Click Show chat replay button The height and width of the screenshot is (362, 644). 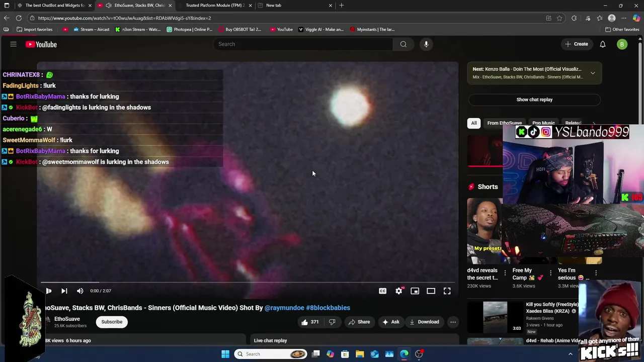pyautogui.click(x=534, y=100)
